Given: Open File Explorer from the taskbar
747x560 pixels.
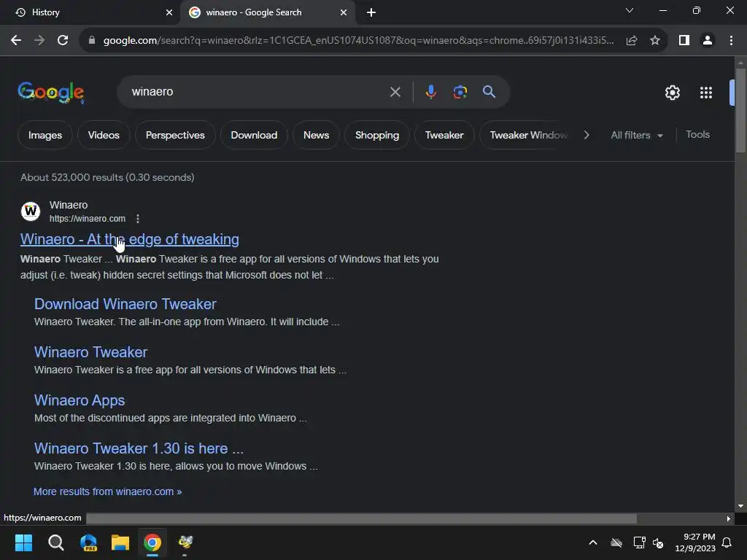Looking at the screenshot, I should [x=120, y=542].
